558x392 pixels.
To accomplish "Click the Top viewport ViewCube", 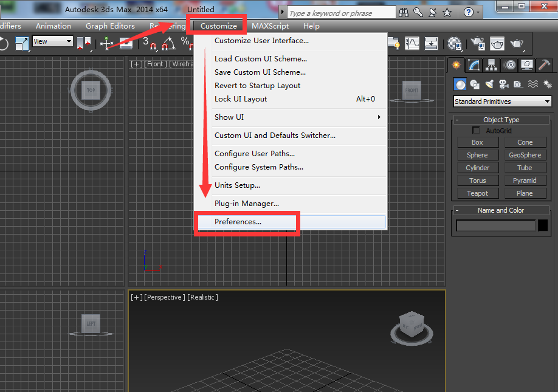I will [91, 90].
